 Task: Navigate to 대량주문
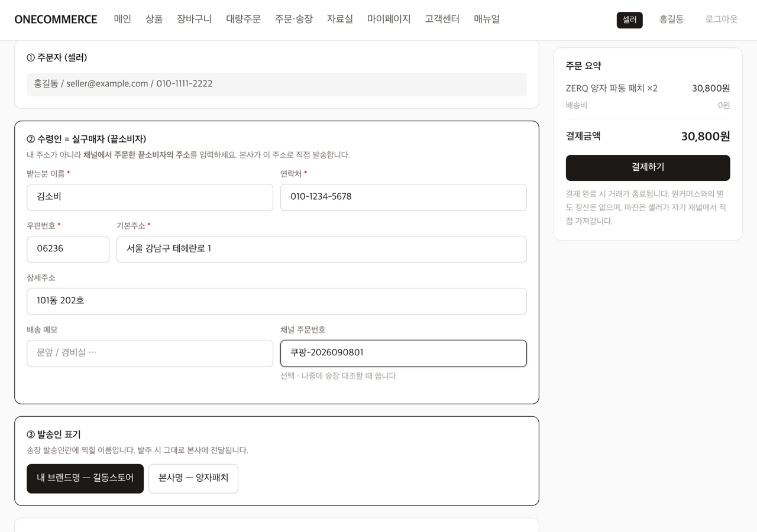click(243, 19)
